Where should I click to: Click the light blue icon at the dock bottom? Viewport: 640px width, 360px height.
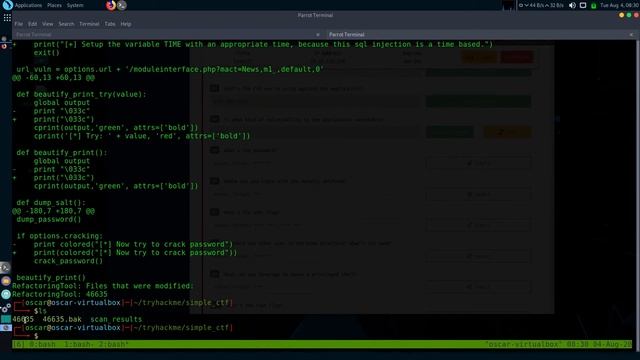pyautogui.click(x=6, y=328)
